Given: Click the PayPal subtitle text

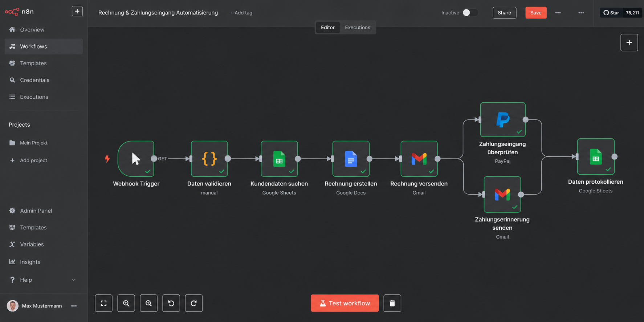Looking at the screenshot, I should pyautogui.click(x=503, y=161).
